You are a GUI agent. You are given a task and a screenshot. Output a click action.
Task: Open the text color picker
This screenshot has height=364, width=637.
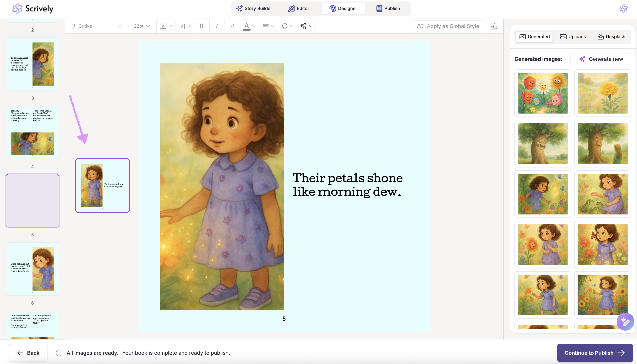click(x=249, y=26)
